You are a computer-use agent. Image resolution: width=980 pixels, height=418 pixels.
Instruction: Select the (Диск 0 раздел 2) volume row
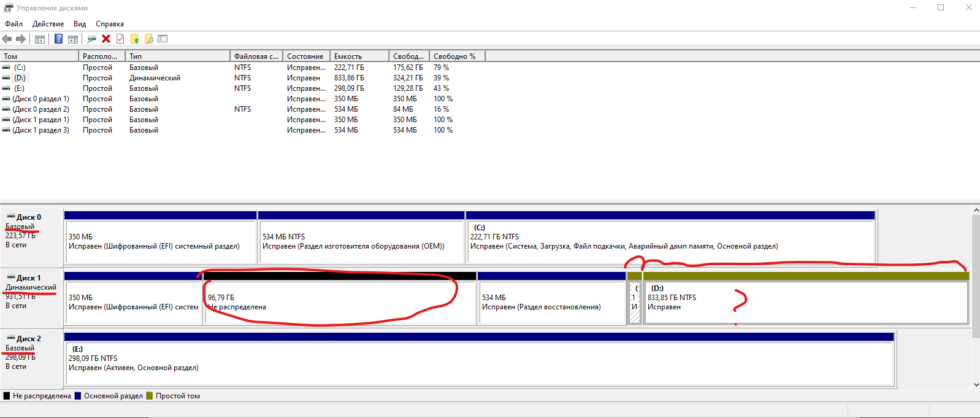(40, 109)
